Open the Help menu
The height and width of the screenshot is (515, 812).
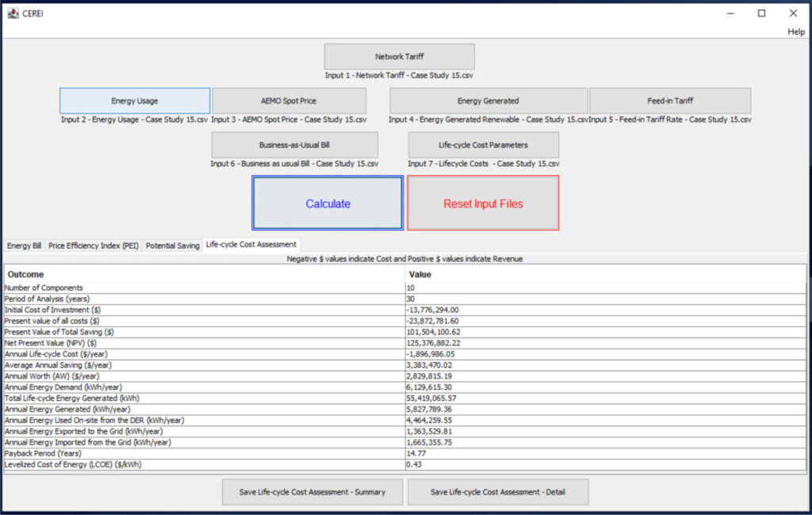point(796,32)
